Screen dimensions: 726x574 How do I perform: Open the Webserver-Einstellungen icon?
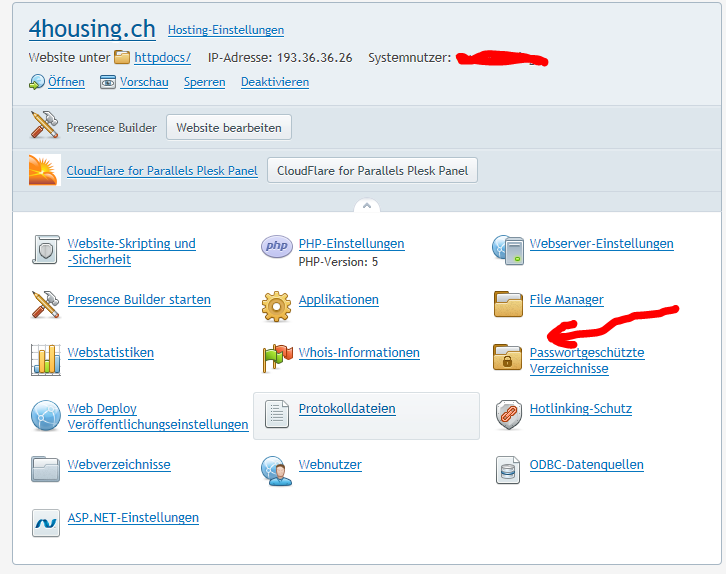(x=508, y=247)
